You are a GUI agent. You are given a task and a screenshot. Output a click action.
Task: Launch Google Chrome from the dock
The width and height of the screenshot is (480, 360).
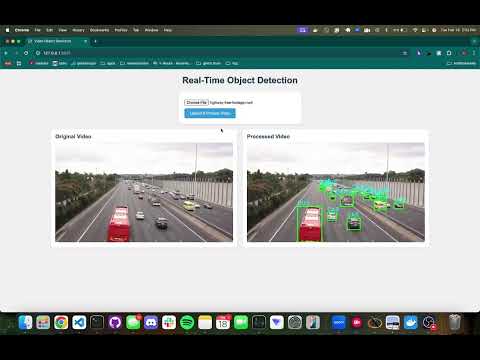point(61,322)
